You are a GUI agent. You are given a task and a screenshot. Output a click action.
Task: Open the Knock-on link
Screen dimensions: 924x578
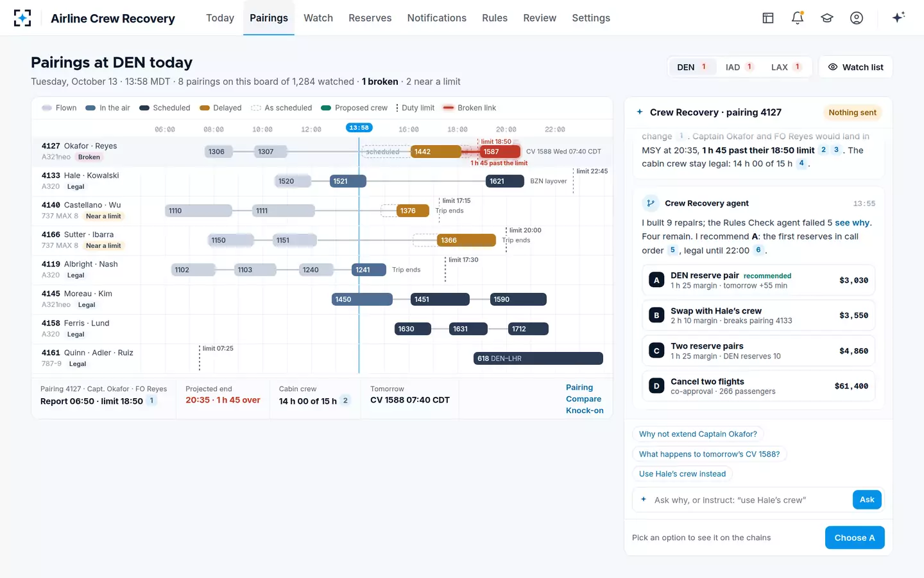585,410
